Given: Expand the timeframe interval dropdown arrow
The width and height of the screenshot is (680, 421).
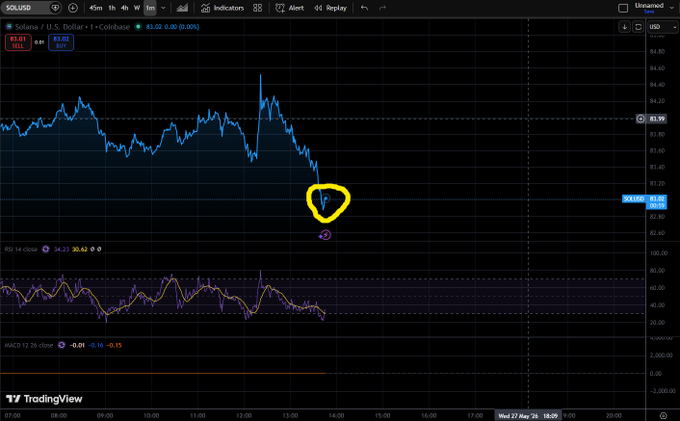Looking at the screenshot, I should [x=163, y=8].
